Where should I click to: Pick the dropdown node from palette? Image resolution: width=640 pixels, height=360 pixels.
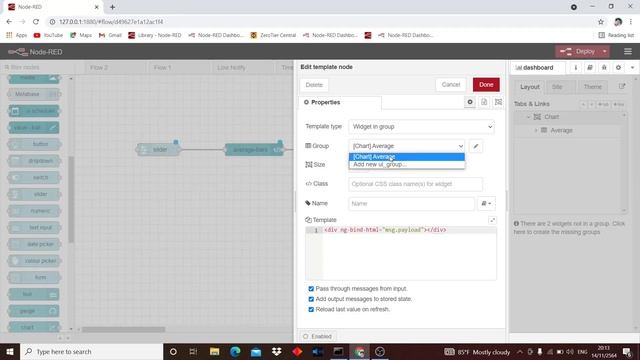click(x=34, y=161)
